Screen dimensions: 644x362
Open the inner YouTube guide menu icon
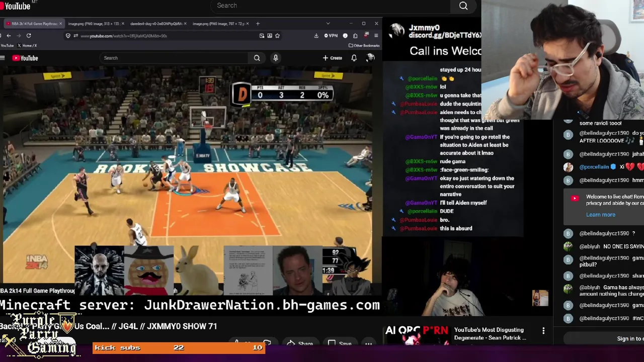coord(3,58)
